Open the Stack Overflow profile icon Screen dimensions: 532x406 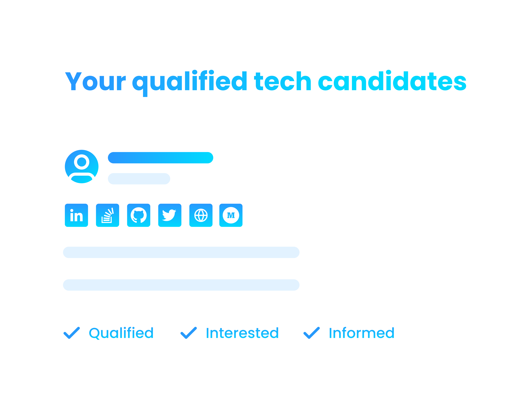pos(108,215)
